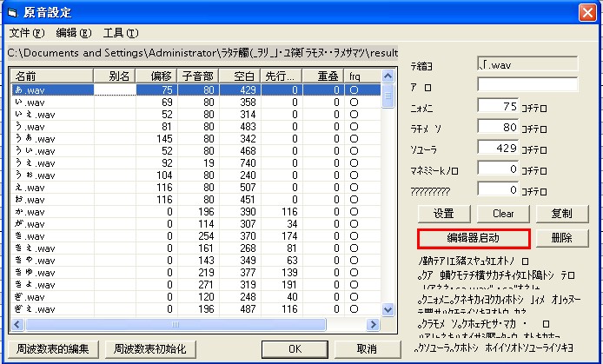Select the お.wav row
This screenshot has height=364, width=603.
[195, 200]
